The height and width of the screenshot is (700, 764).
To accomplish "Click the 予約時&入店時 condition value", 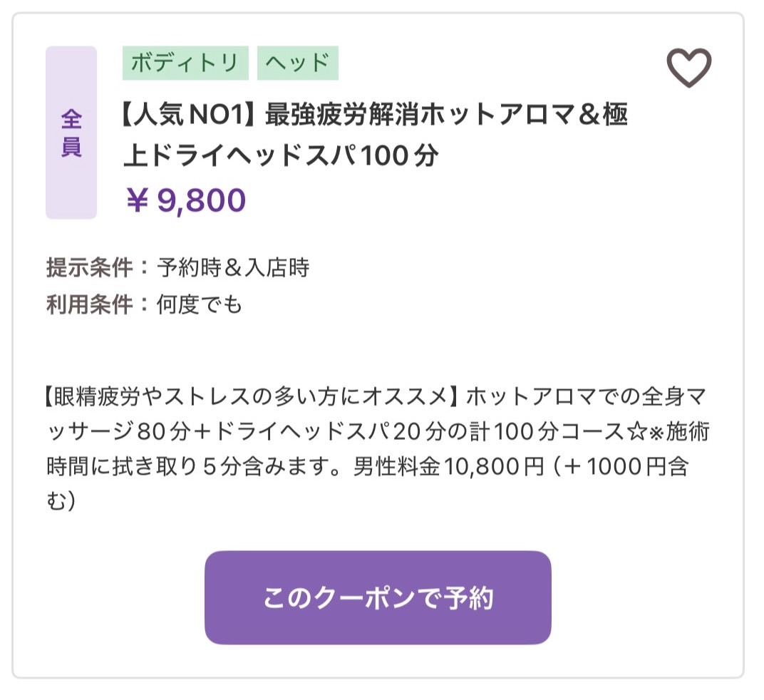I will 233,267.
